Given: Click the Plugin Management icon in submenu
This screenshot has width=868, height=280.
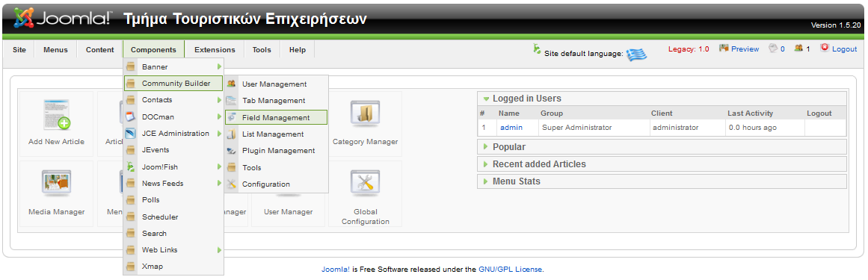Looking at the screenshot, I should [x=232, y=151].
